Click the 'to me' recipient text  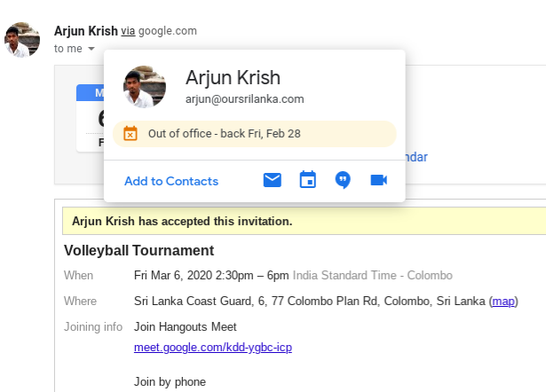[68, 49]
